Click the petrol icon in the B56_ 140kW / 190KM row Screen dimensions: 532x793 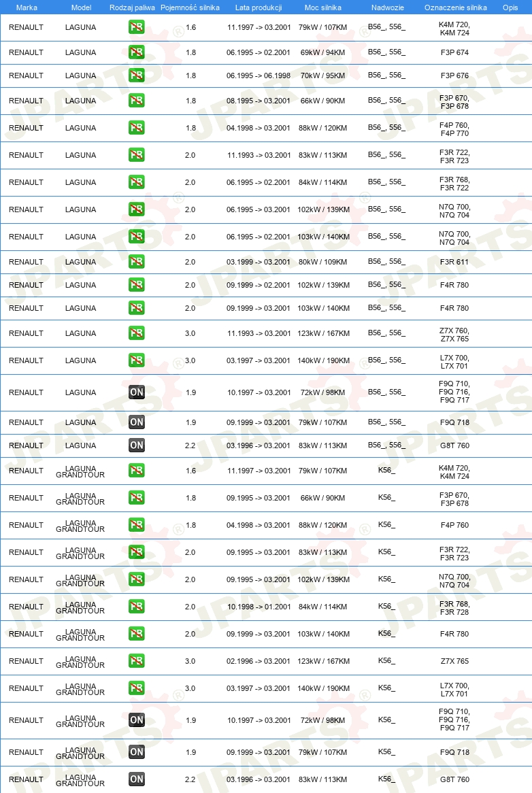137,360
